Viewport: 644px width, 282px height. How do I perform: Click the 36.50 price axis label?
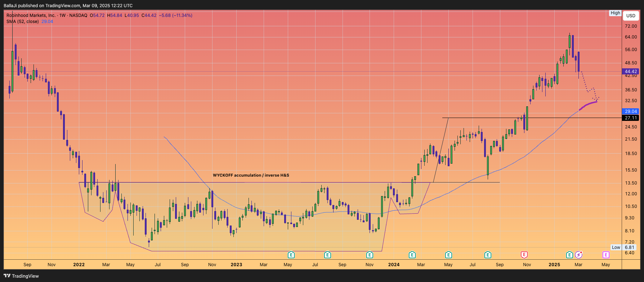pyautogui.click(x=631, y=90)
